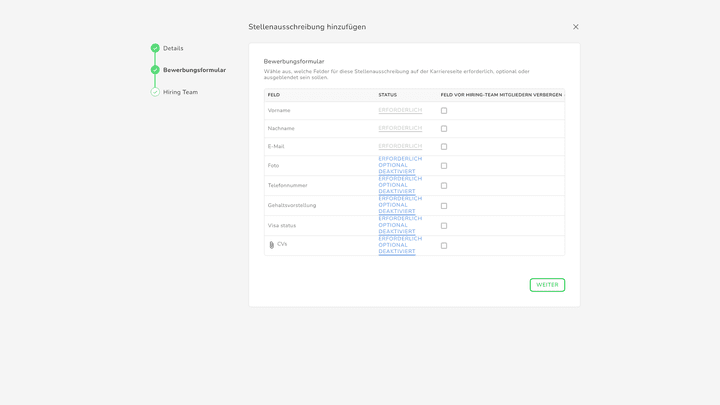Click the Vorname field label

click(279, 111)
